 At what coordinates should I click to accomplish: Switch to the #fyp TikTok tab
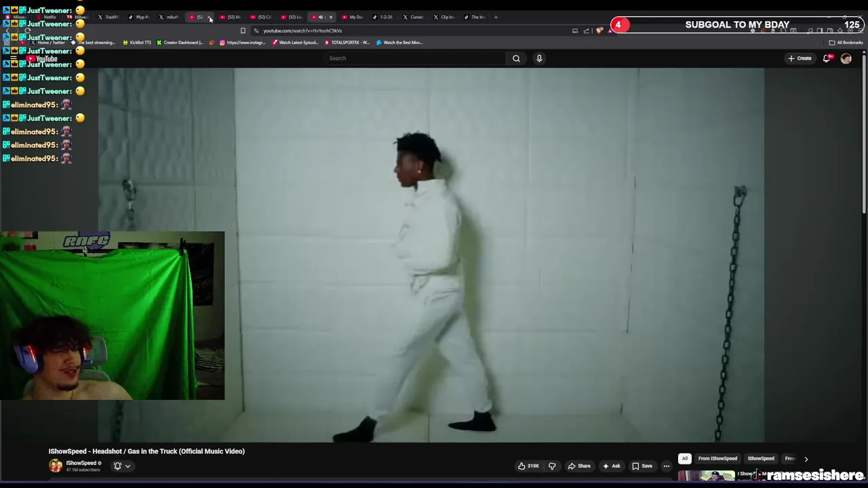[139, 17]
